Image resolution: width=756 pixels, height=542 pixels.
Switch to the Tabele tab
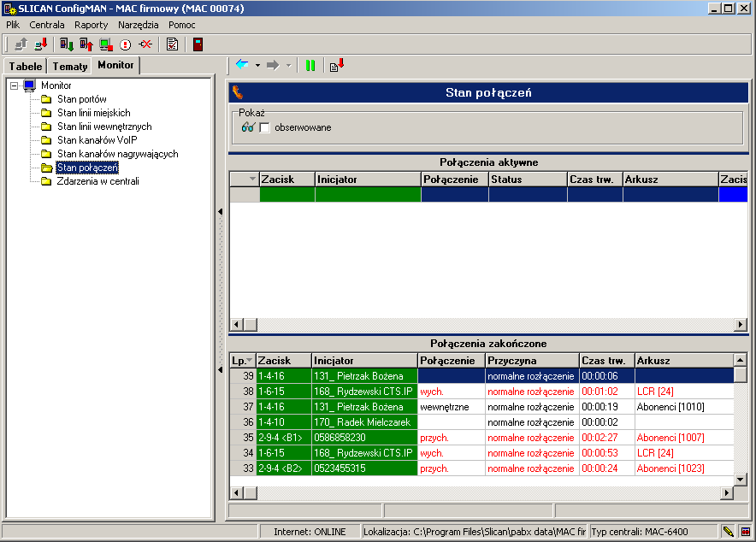(x=26, y=67)
